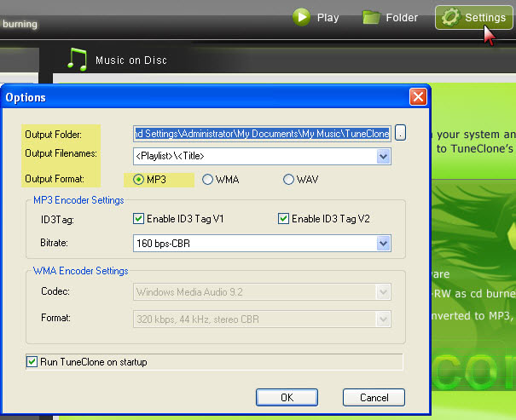The width and height of the screenshot is (516, 420).
Task: Open the Folder icon in toolbar
Action: pyautogui.click(x=371, y=17)
